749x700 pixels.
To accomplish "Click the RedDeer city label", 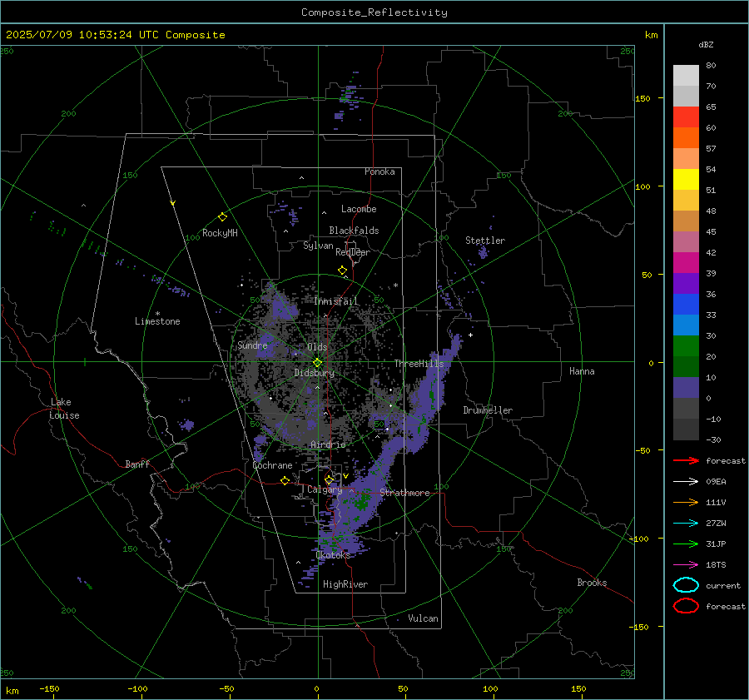I will [x=353, y=252].
